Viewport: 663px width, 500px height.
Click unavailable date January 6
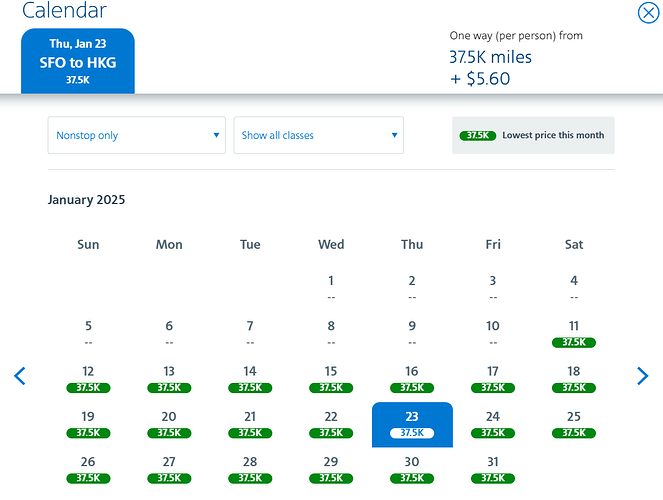169,333
